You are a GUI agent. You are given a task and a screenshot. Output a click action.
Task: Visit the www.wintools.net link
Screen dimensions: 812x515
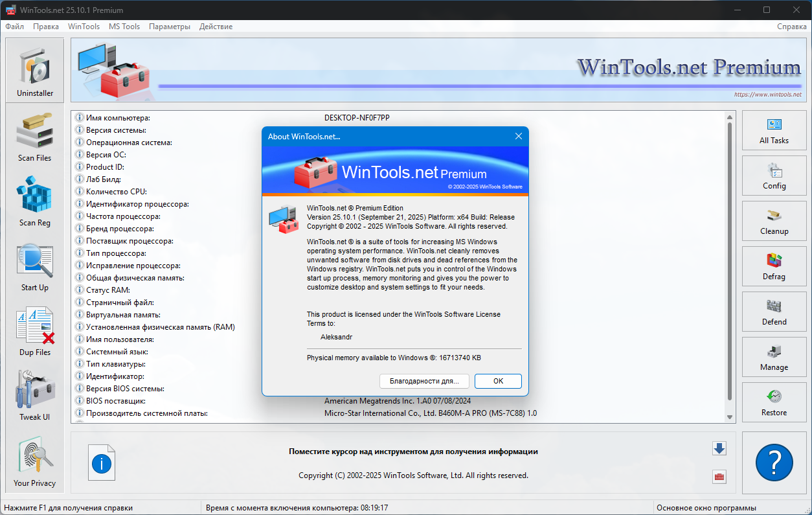(767, 95)
